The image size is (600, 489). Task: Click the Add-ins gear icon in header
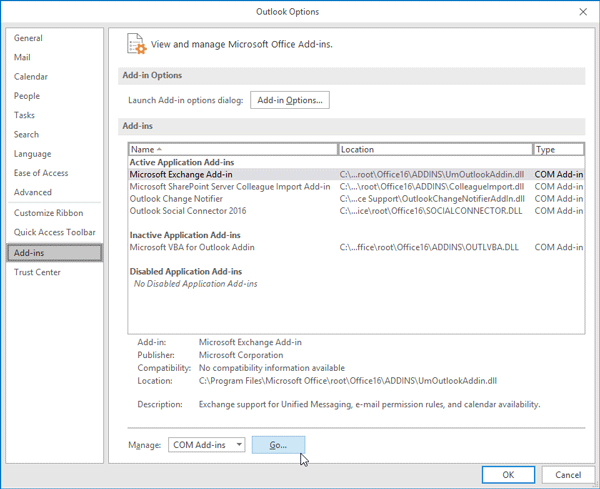click(135, 44)
